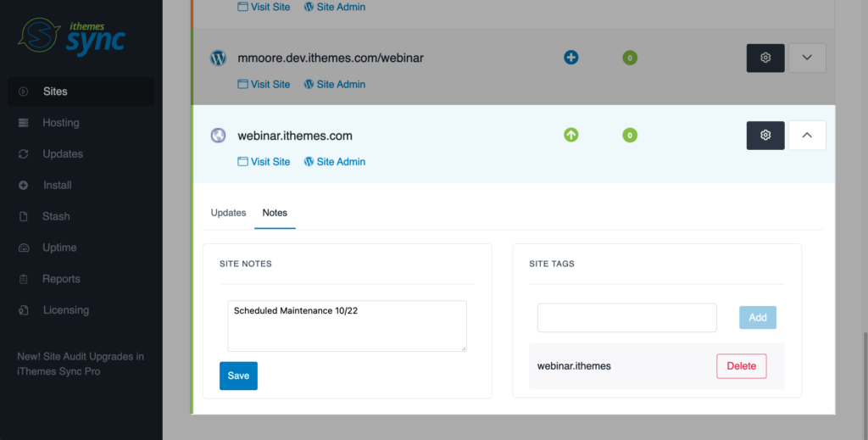Click blue plus icon on mmoore.dev row
This screenshot has width=868, height=440.
[x=570, y=57]
